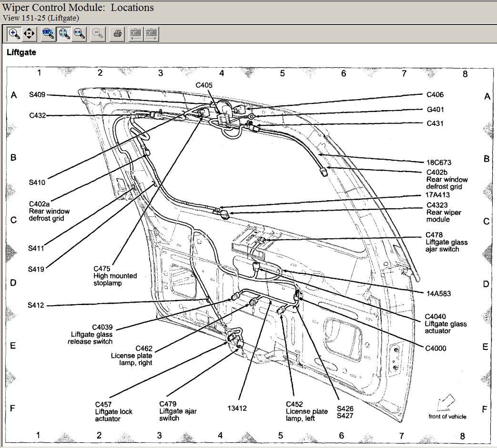
Task: Click the C4039 Liftgate glass release switch label
Action: (x=91, y=334)
